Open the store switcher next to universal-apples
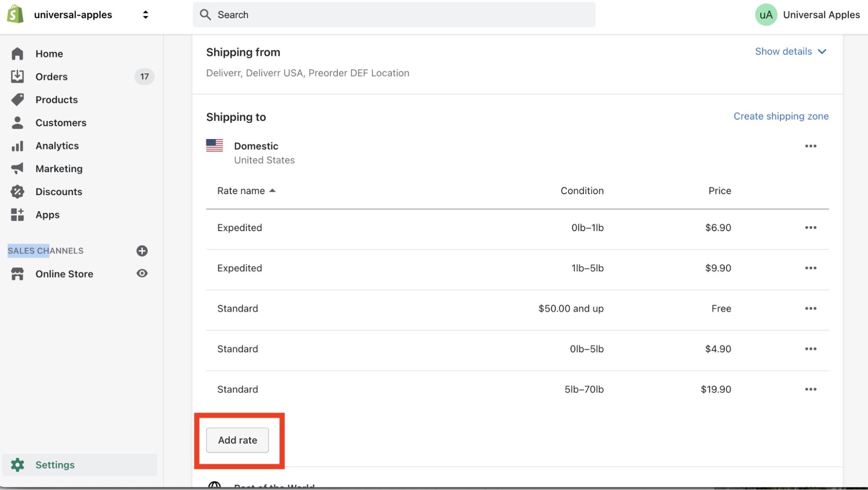868x490 pixels. point(145,14)
